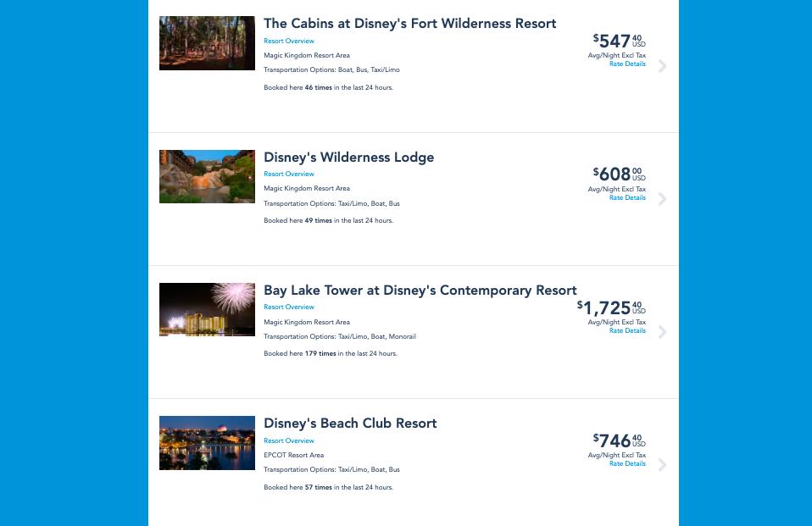View Rate Details for Bay Lake Tower $1,725
The height and width of the screenshot is (526, 812).
627,330
